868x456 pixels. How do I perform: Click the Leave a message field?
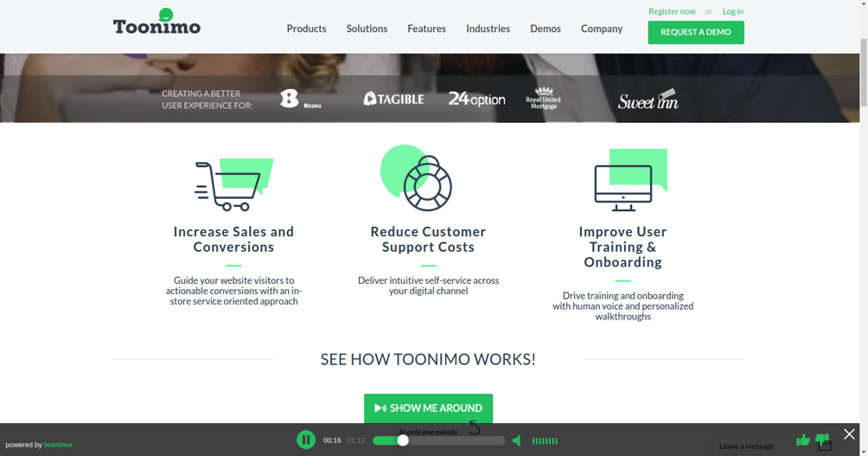pyautogui.click(x=747, y=446)
